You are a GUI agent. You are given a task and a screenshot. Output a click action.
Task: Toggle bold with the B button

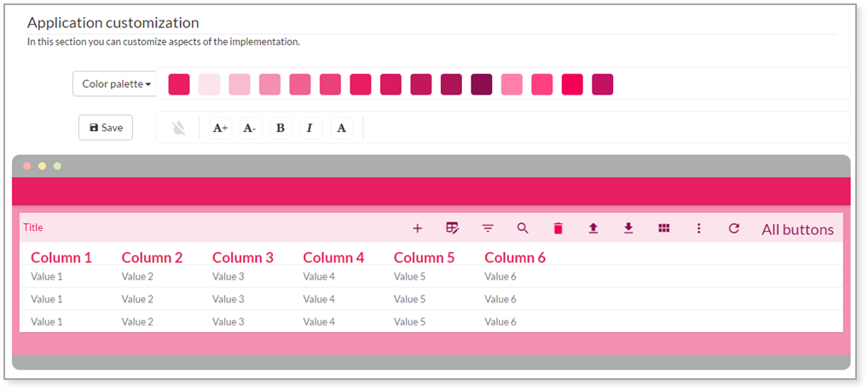[x=281, y=129]
